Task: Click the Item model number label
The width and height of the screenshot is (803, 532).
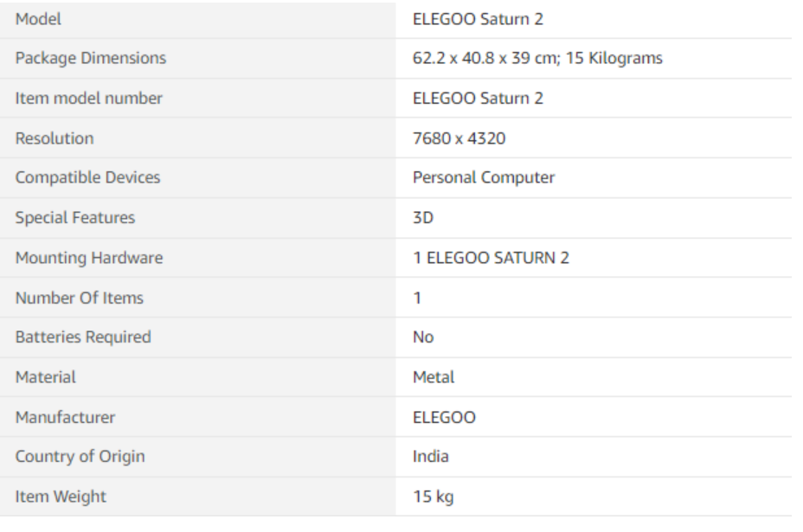Action: point(88,98)
